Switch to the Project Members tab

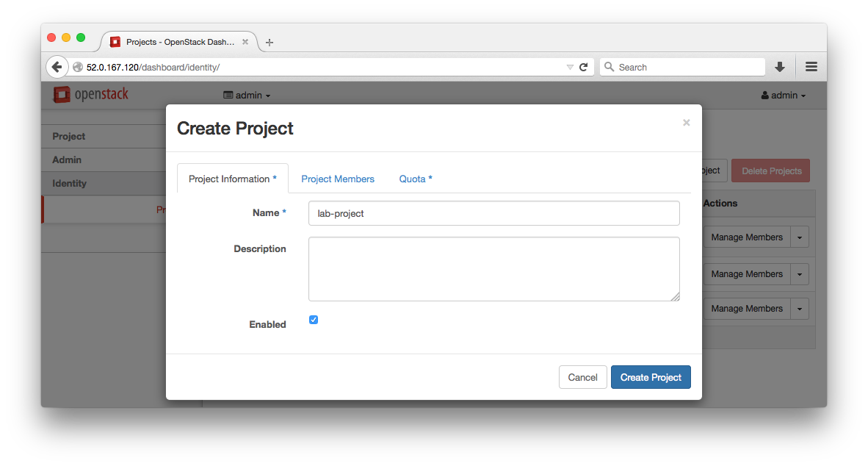click(x=338, y=179)
